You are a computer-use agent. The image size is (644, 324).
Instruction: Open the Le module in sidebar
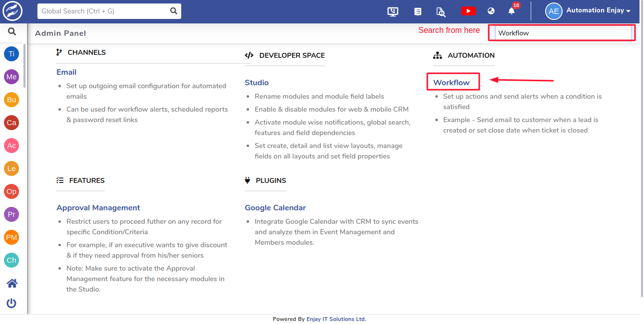coord(11,168)
